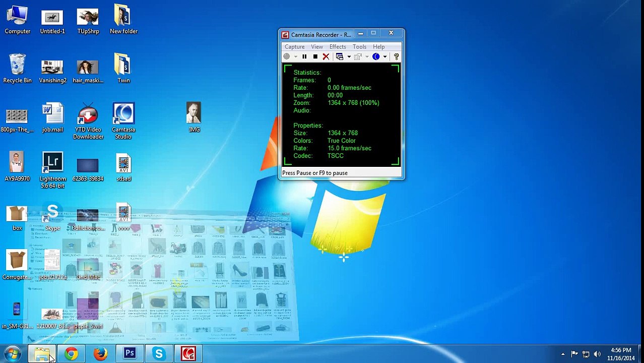Open the Capture menu
The width and height of the screenshot is (644, 363).
294,47
